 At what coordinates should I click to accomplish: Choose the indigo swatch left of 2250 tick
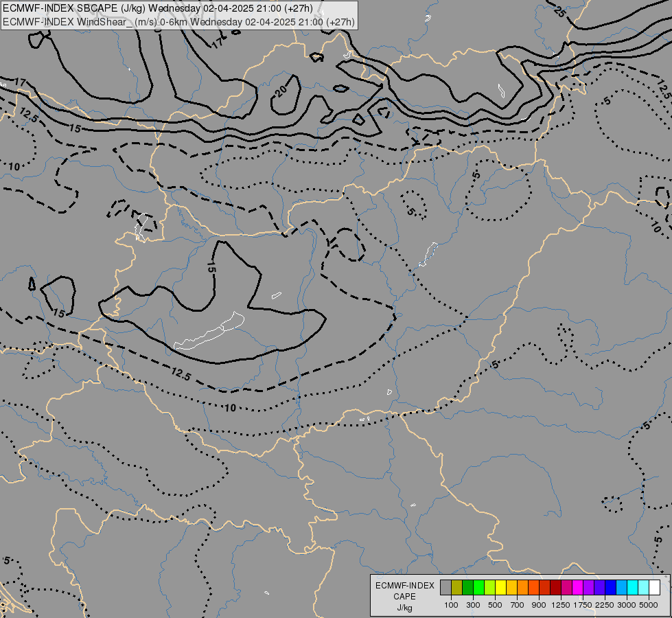click(x=599, y=588)
